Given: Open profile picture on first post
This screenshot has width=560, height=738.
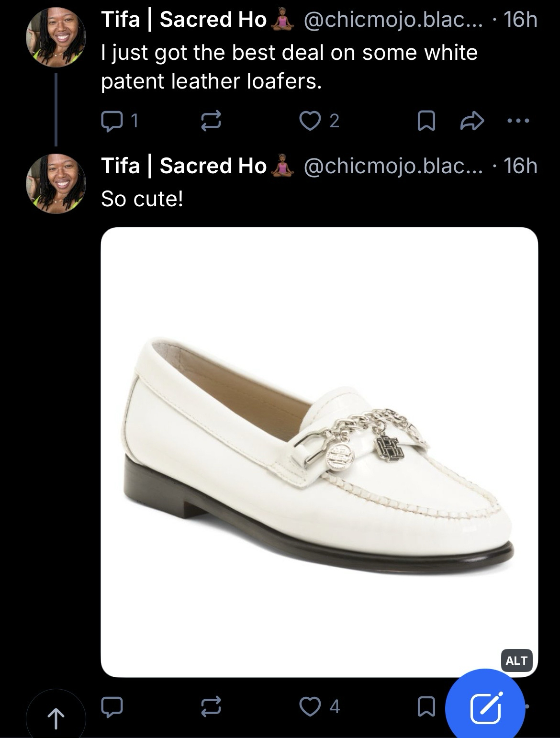Looking at the screenshot, I should click(x=56, y=37).
